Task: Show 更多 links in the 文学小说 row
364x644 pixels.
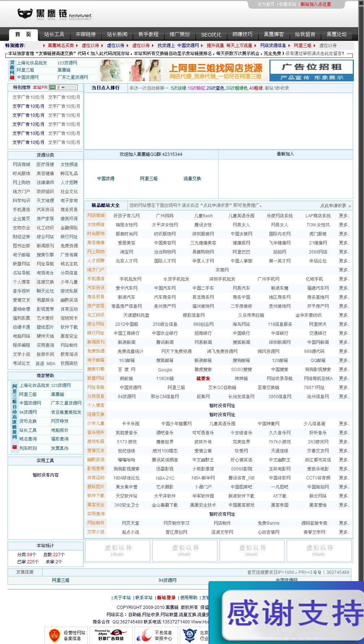Action: point(344,532)
